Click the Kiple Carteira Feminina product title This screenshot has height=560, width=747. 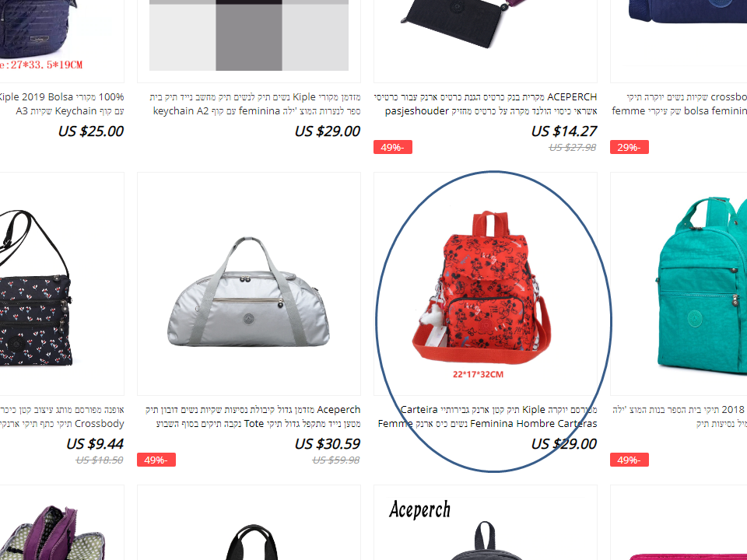click(487, 417)
